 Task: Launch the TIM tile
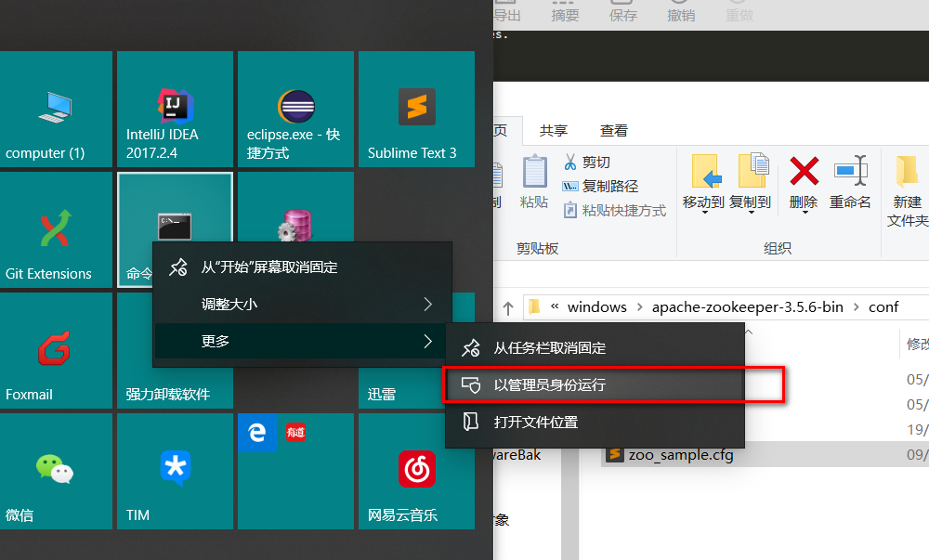(175, 471)
